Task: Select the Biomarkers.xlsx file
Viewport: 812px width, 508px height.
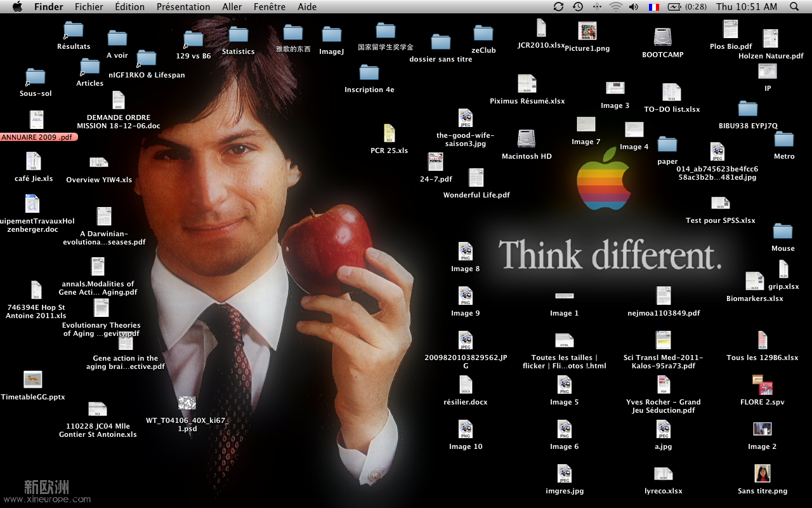Action: 755,281
